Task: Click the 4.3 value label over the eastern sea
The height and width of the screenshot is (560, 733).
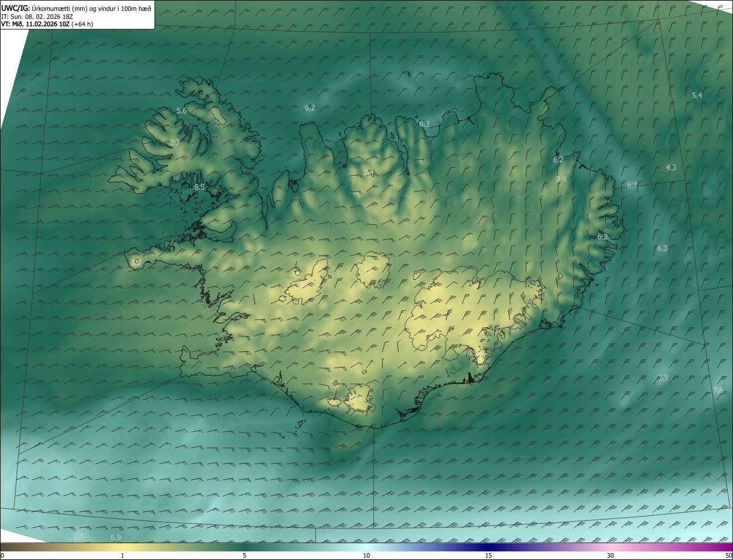Action: tap(671, 167)
